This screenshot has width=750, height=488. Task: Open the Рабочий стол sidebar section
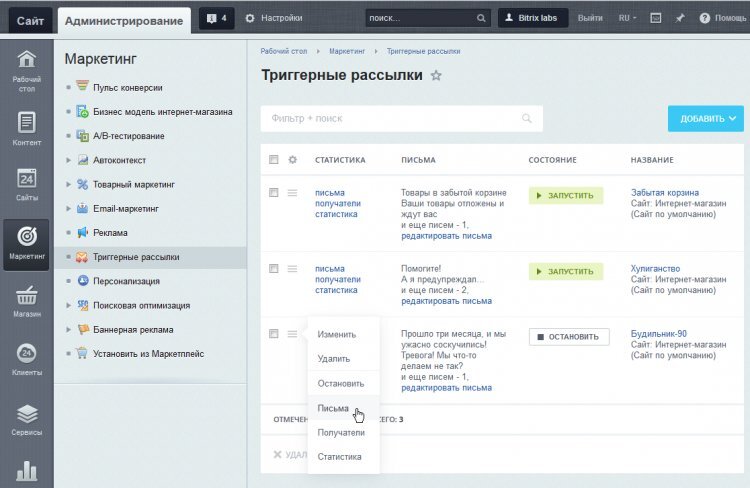pos(26,71)
